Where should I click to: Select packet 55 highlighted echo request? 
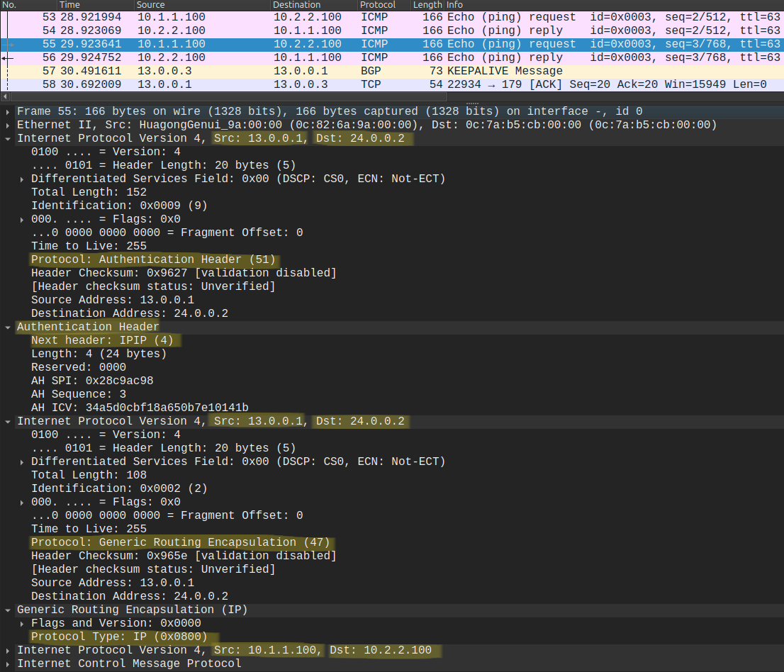(x=392, y=44)
